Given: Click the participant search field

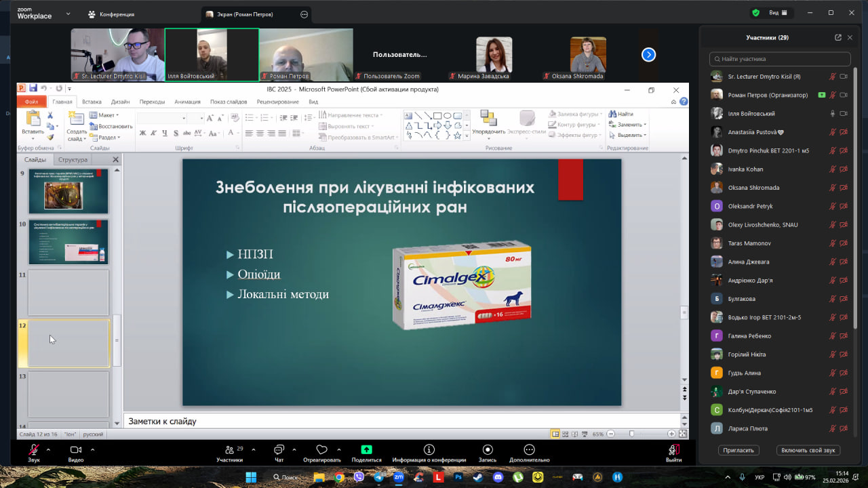Looking at the screenshot, I should coord(780,59).
